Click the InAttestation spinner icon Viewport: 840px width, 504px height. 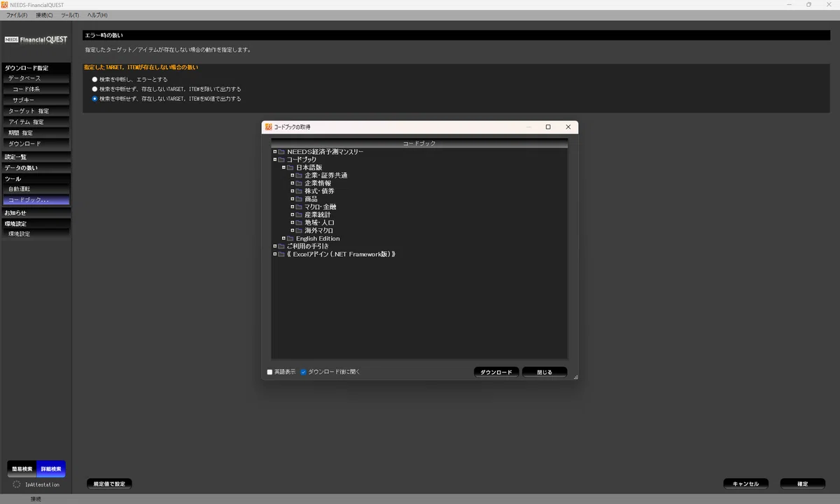(x=17, y=484)
